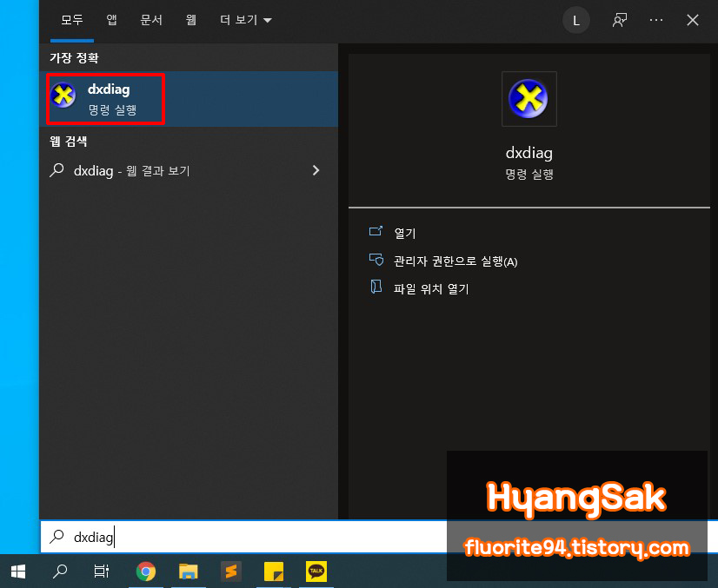This screenshot has width=718, height=588.
Task: Open Sublime Text from the taskbar
Action: [231, 571]
